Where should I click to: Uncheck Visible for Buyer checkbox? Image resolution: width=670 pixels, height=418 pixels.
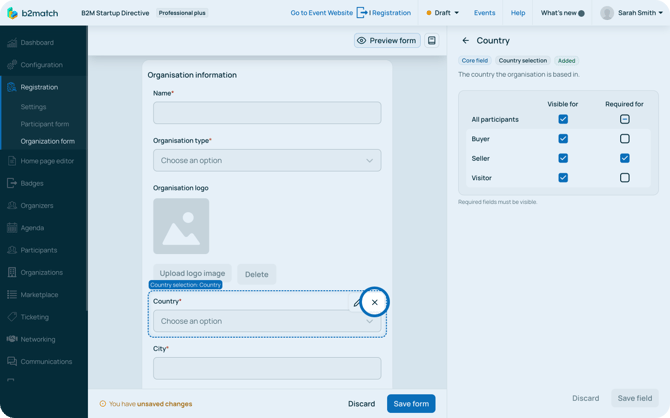[x=563, y=139]
